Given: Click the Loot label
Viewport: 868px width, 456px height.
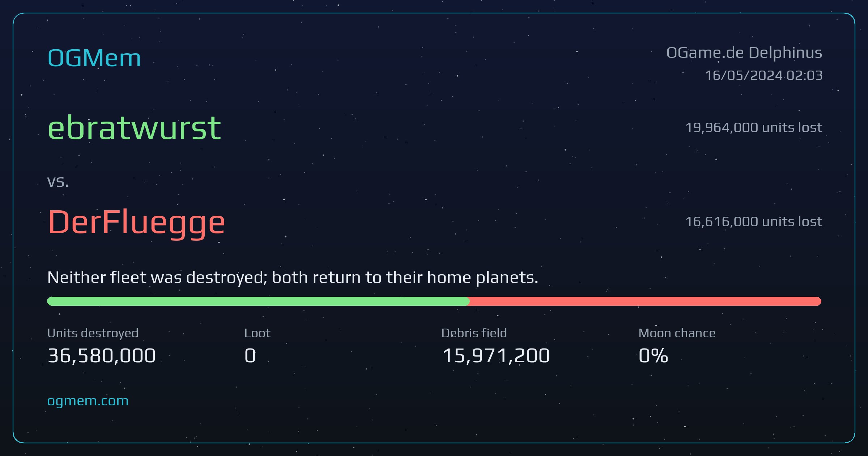Looking at the screenshot, I should [x=257, y=333].
